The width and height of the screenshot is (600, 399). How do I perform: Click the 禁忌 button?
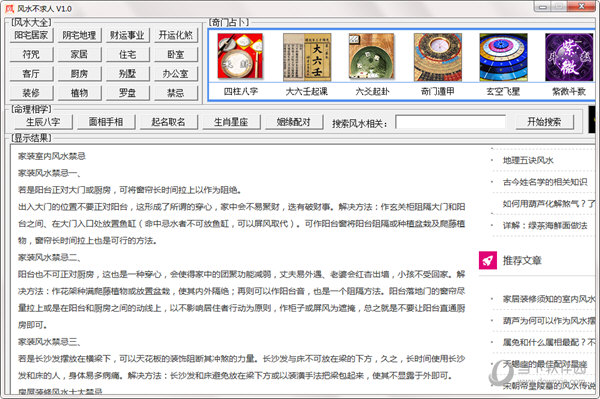[x=176, y=93]
